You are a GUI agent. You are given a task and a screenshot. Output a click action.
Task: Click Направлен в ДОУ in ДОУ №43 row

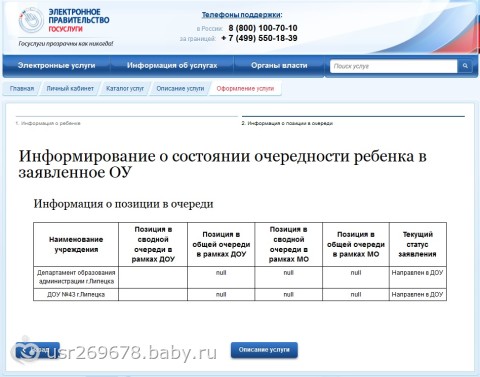point(417,295)
